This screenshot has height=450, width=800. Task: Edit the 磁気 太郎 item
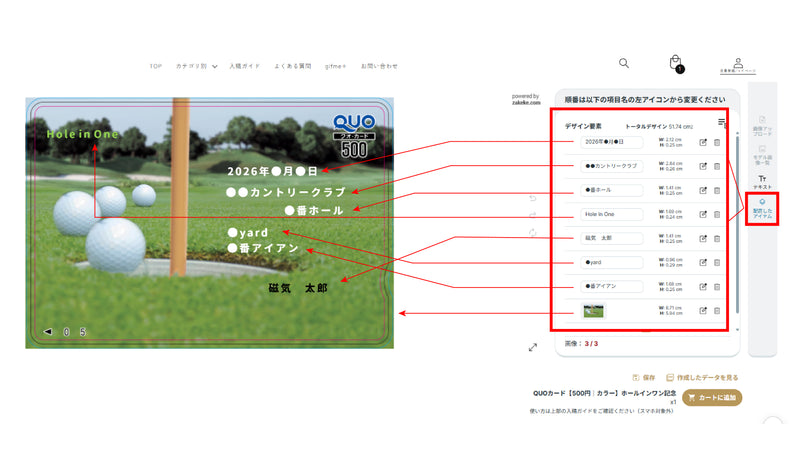coord(703,238)
